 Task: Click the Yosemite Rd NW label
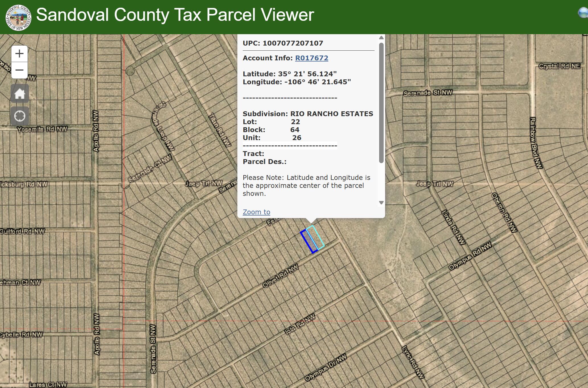point(42,129)
